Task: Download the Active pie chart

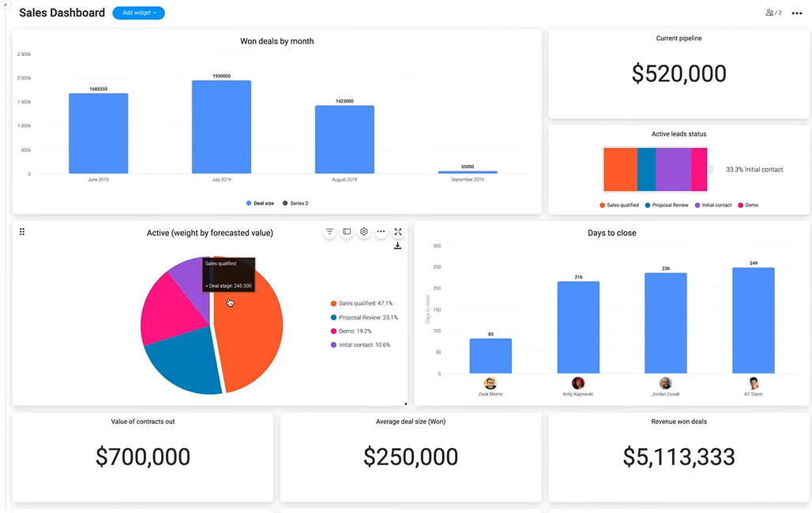Action: pyautogui.click(x=397, y=246)
